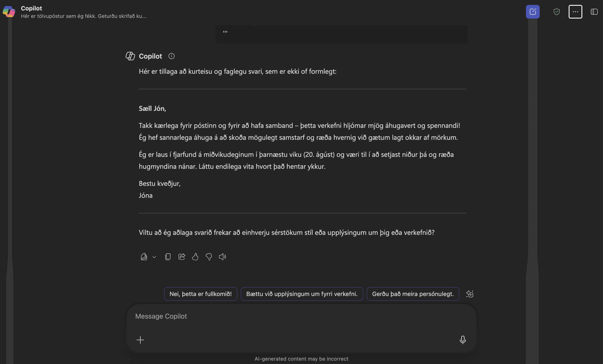
Task: Give thumbs down feedback on the response
Action: click(x=209, y=257)
